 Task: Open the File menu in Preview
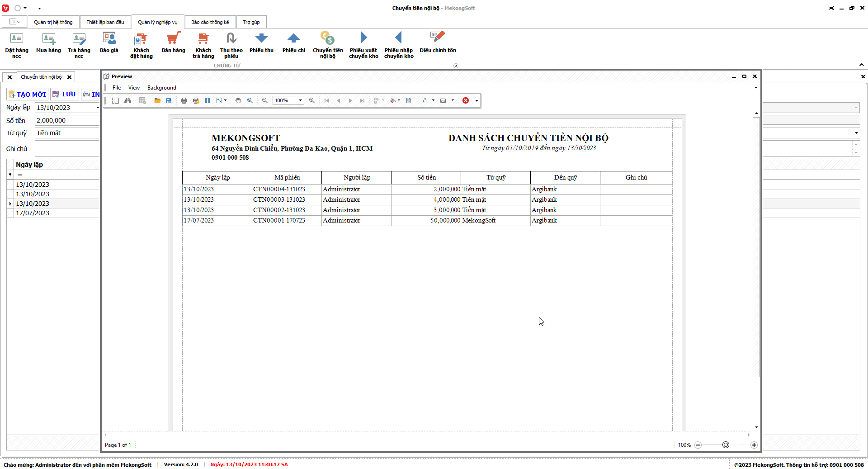tap(117, 88)
